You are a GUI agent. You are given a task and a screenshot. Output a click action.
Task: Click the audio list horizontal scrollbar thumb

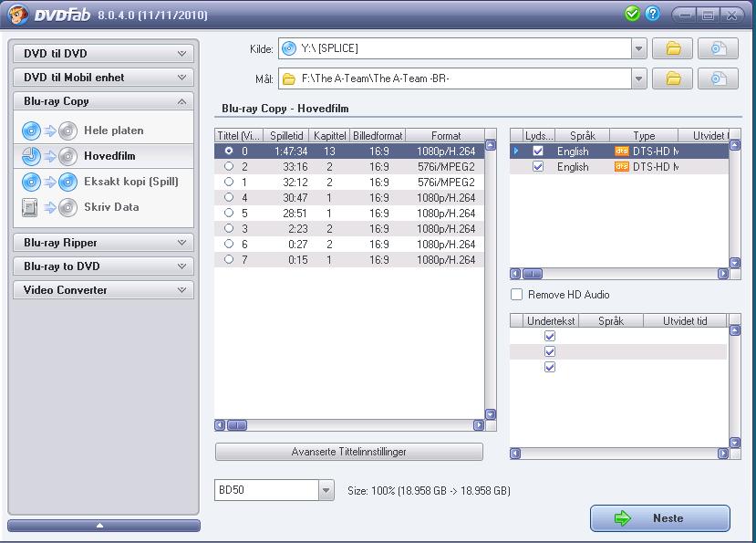533,274
